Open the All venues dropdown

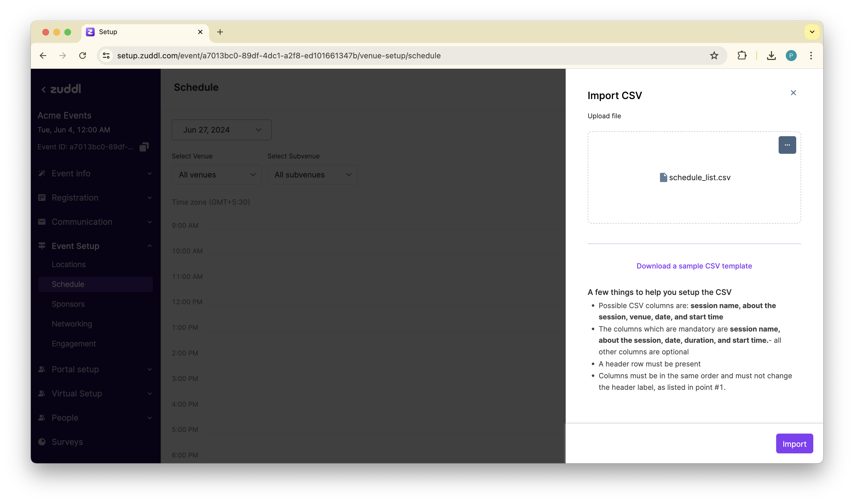216,175
